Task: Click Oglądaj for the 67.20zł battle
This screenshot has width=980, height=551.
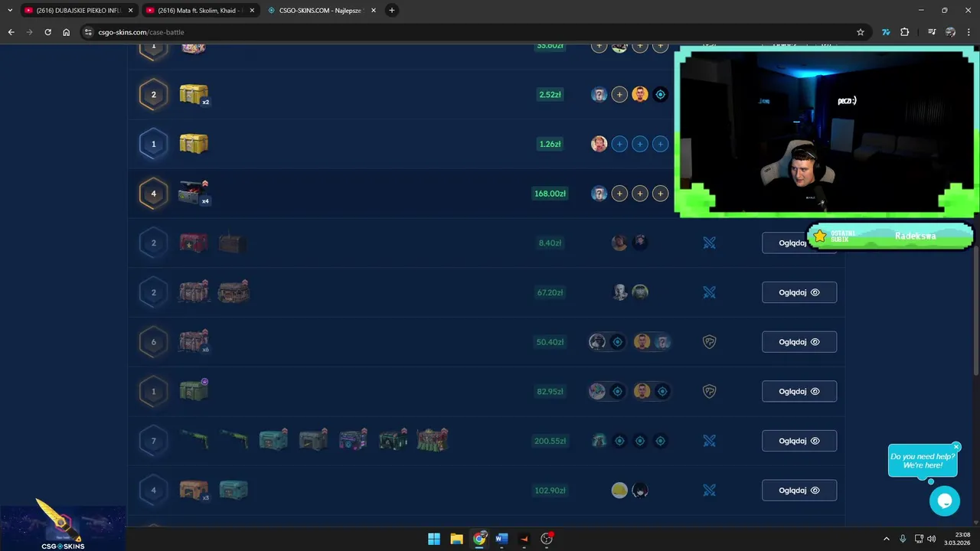Action: point(799,292)
